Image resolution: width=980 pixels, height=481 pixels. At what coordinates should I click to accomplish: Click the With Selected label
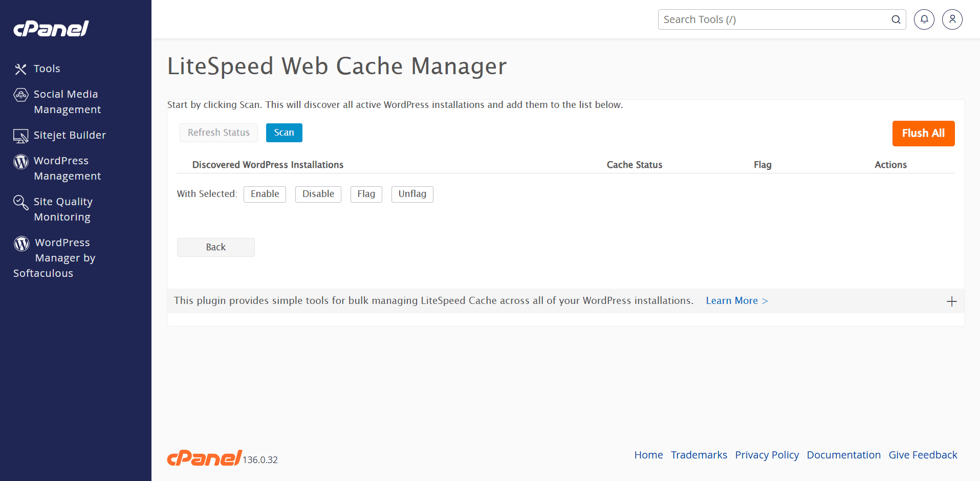[207, 194]
